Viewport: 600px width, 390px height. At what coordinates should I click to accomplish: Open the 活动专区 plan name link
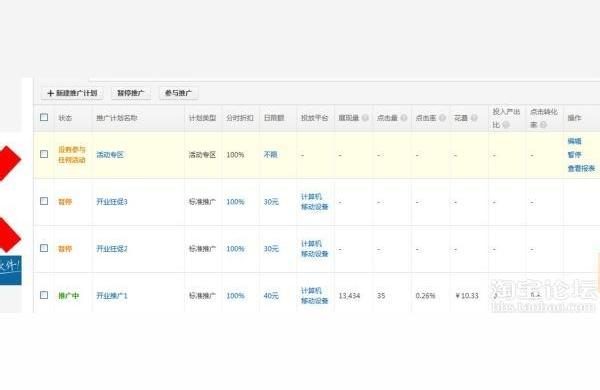coord(110,155)
